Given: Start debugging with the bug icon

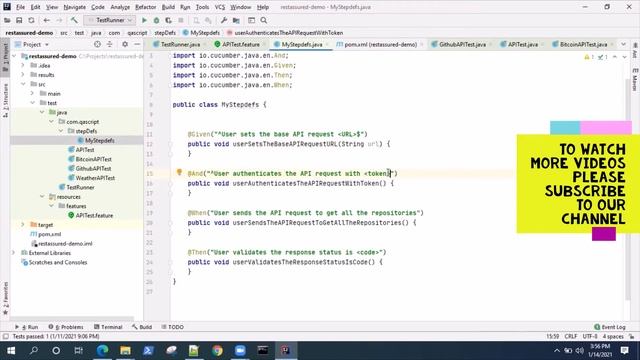Looking at the screenshot, I should (156, 20).
